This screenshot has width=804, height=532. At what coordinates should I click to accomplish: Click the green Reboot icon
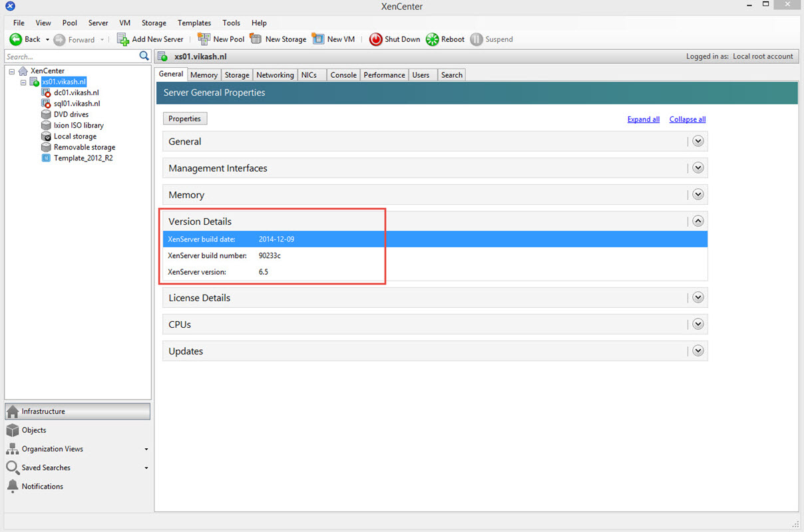coord(433,39)
